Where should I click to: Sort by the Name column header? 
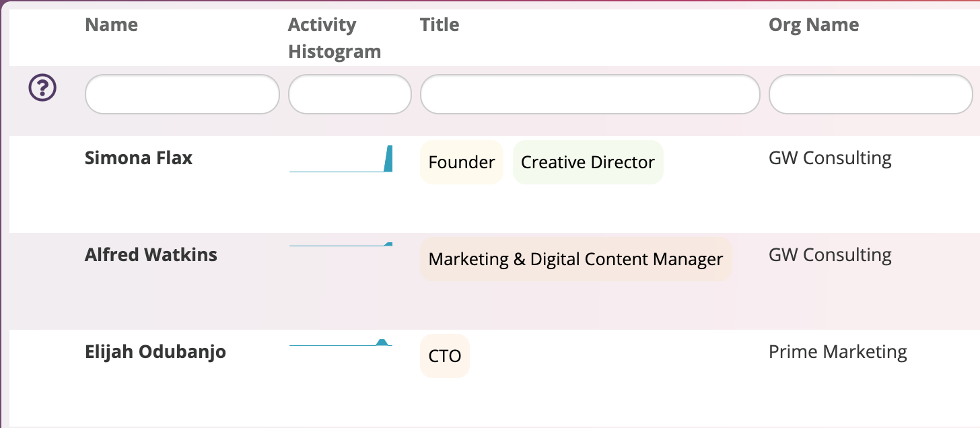point(112,25)
